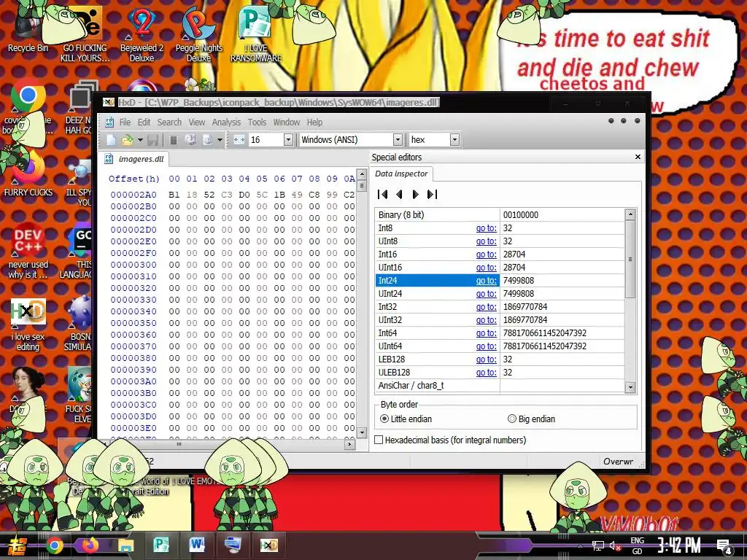Jump to last byte in Data inspector
Image resolution: width=747 pixels, height=560 pixels.
point(432,194)
